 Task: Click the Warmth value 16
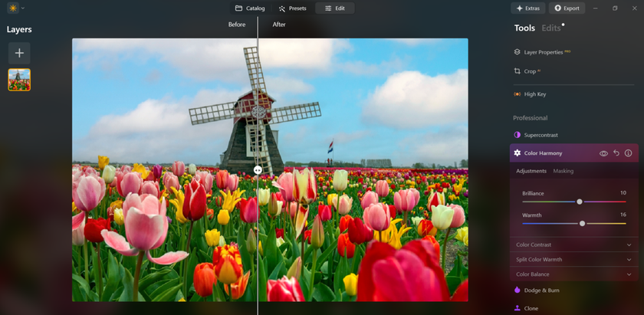pyautogui.click(x=623, y=215)
